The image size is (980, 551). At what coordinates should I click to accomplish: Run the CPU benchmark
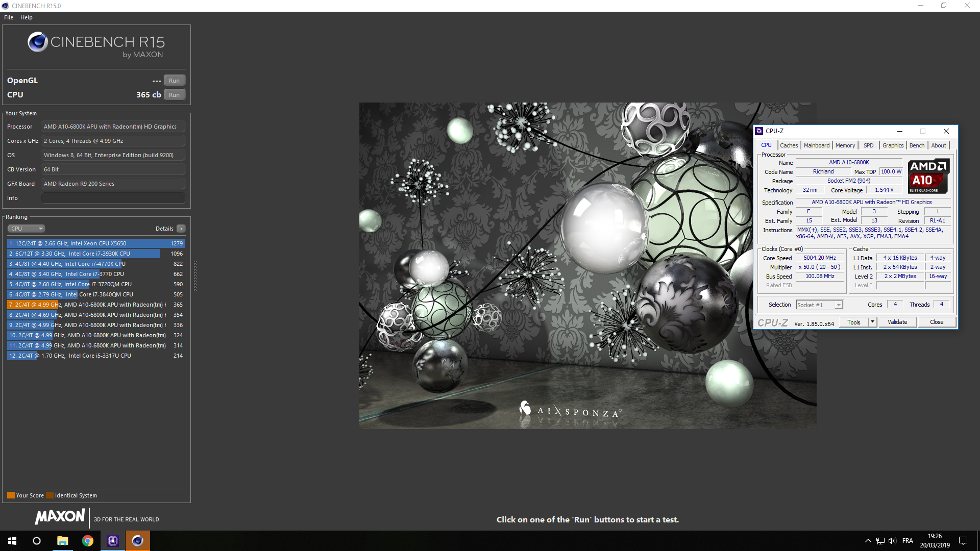point(174,95)
